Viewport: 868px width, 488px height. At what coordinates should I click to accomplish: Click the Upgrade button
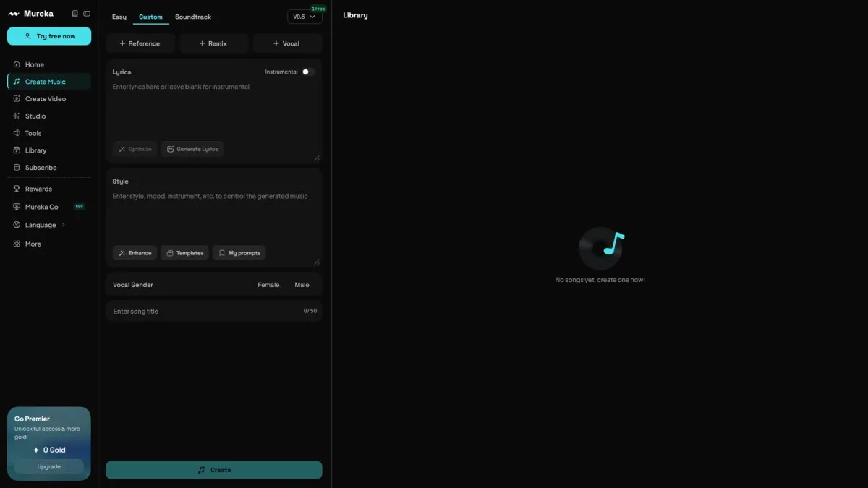point(49,466)
